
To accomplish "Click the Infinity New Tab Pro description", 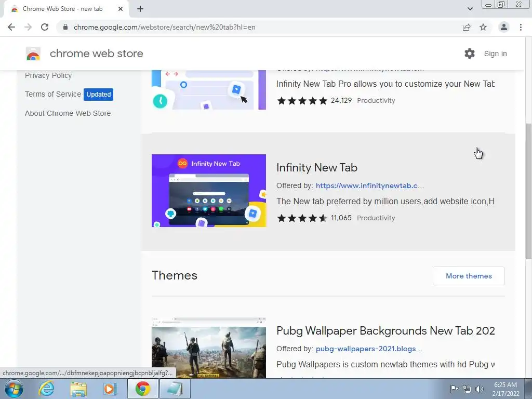I will (385, 84).
